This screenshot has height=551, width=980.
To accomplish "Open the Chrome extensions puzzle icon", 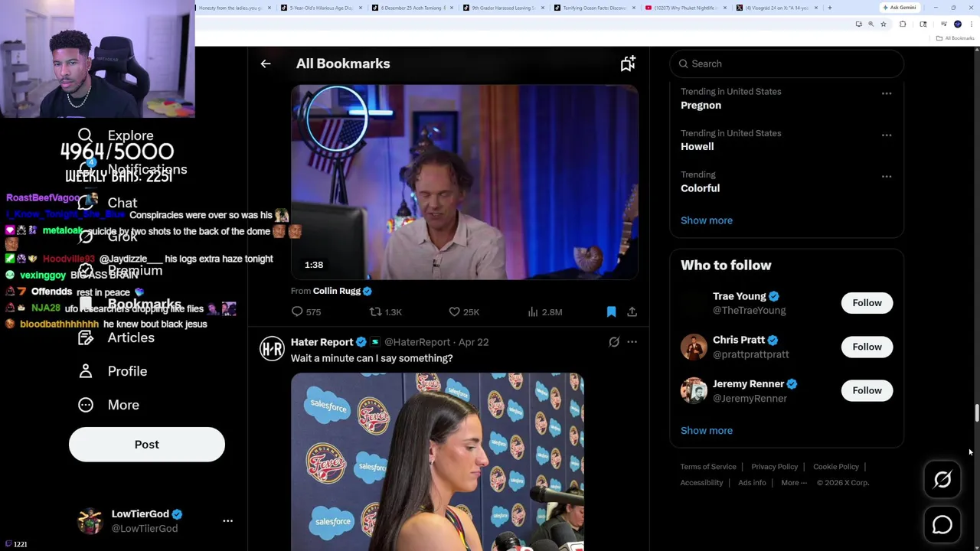I will [903, 24].
